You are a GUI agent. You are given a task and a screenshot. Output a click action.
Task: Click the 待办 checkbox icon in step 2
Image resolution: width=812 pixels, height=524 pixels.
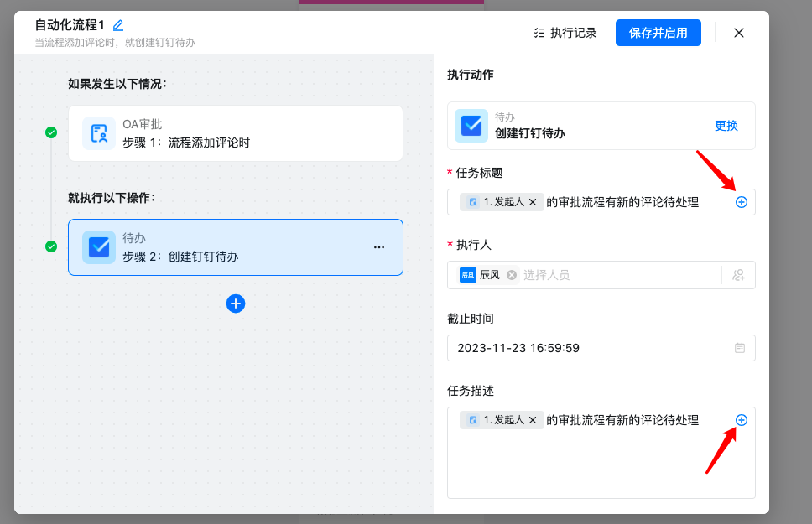(x=99, y=247)
